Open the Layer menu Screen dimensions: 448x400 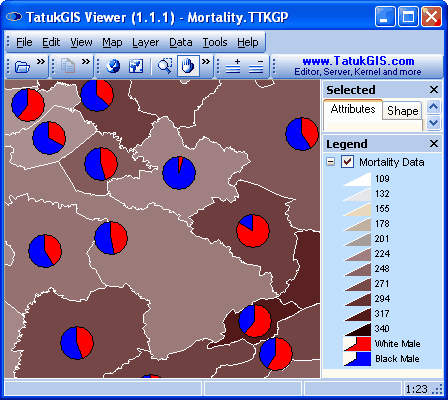(146, 42)
